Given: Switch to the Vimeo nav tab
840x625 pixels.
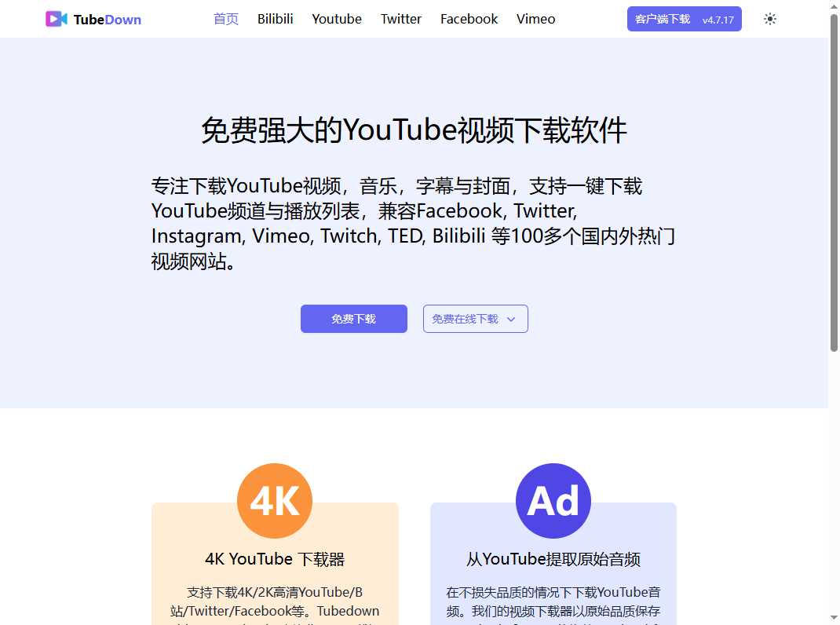Looking at the screenshot, I should pos(535,19).
